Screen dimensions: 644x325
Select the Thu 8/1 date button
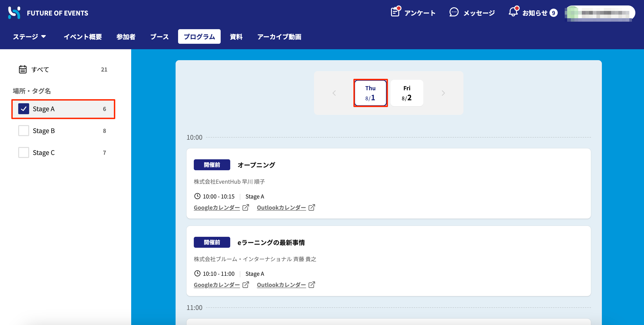pos(371,93)
